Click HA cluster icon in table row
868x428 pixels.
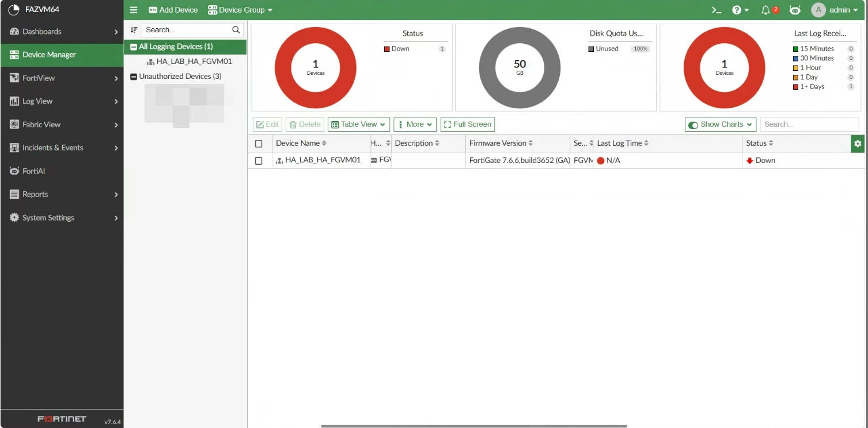279,161
